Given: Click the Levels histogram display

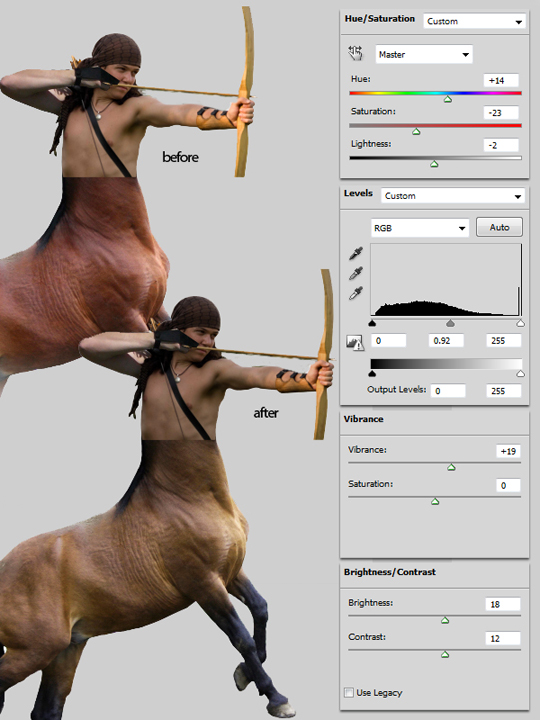Looking at the screenshot, I should point(446,280).
